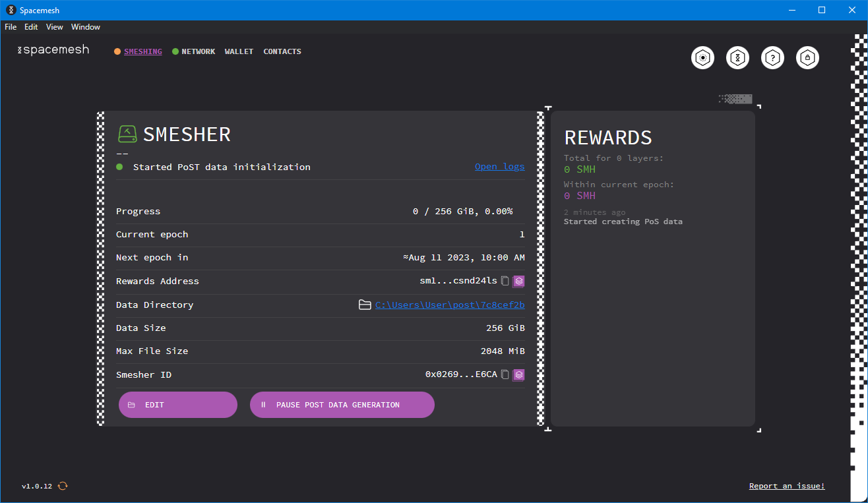Pause PoST data generation
The height and width of the screenshot is (503, 868).
coord(342,405)
